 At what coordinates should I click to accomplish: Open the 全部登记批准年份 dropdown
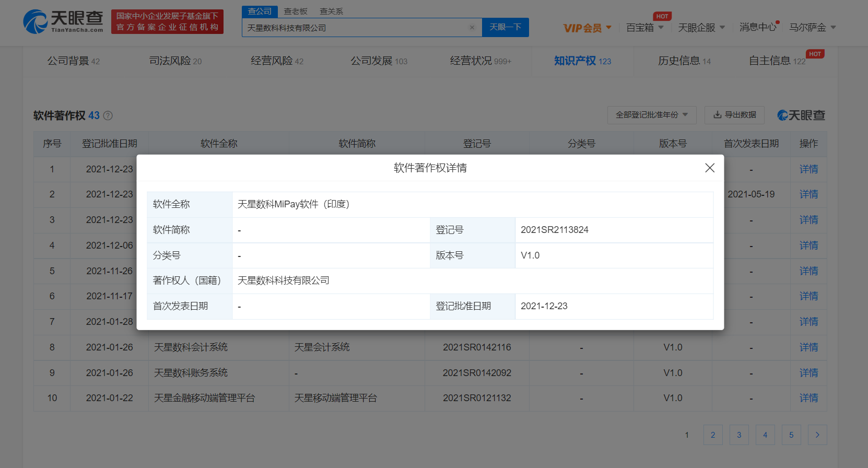tap(652, 115)
